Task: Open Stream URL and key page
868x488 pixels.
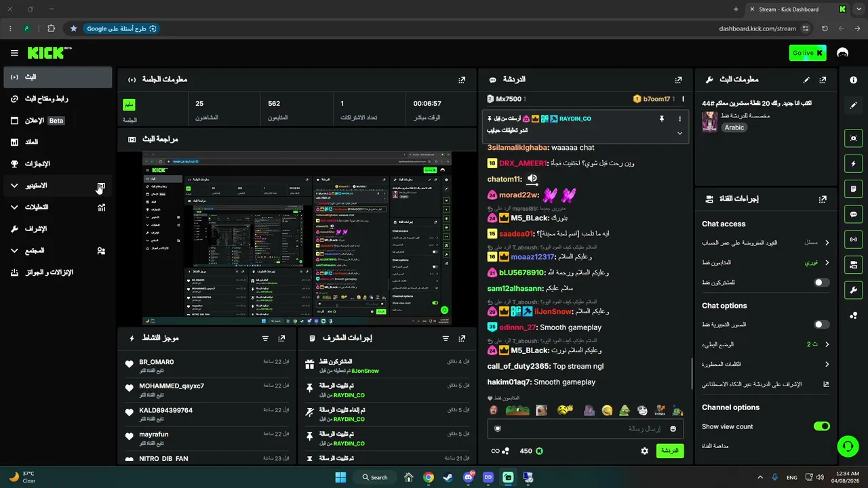Action: click(58, 99)
